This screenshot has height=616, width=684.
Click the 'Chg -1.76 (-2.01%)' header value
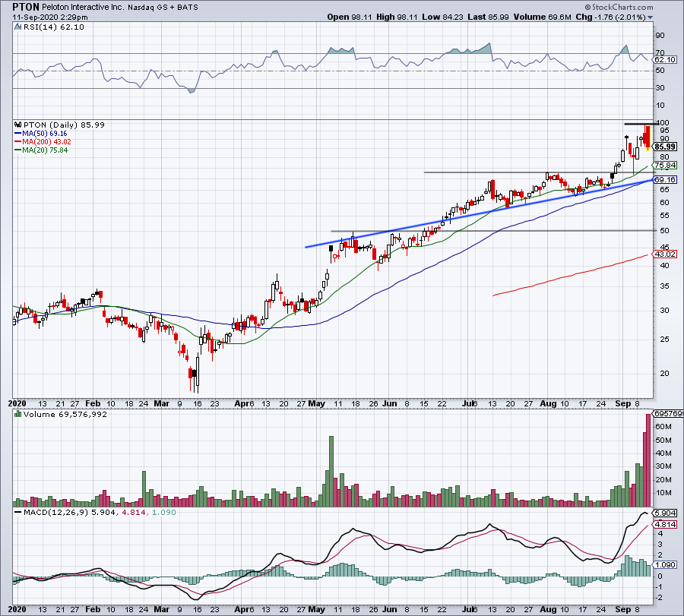[611, 17]
